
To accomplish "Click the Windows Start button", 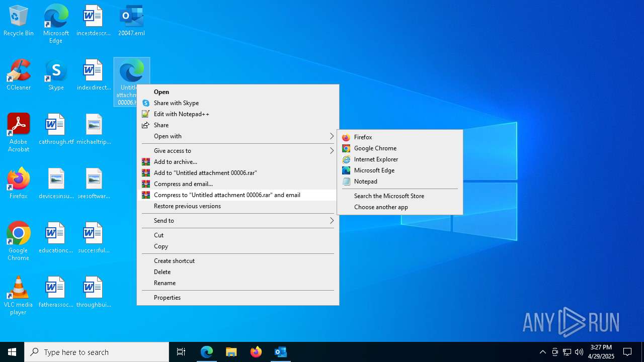I will [x=12, y=352].
